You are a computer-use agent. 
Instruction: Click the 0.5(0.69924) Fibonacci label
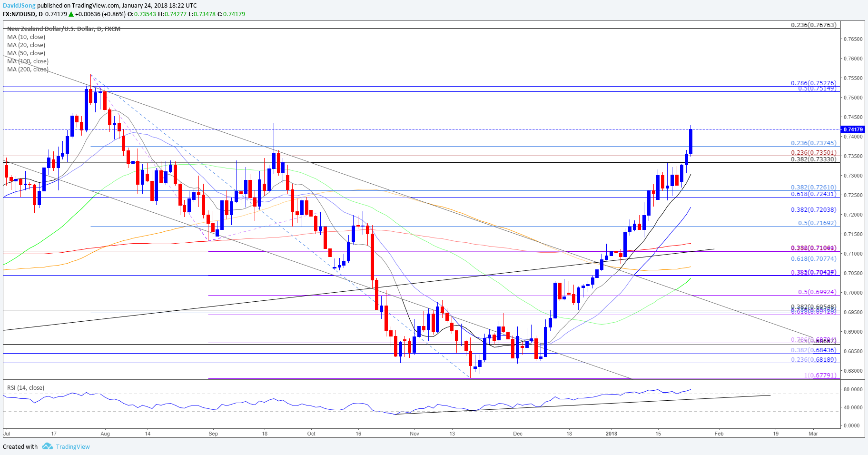click(x=817, y=292)
